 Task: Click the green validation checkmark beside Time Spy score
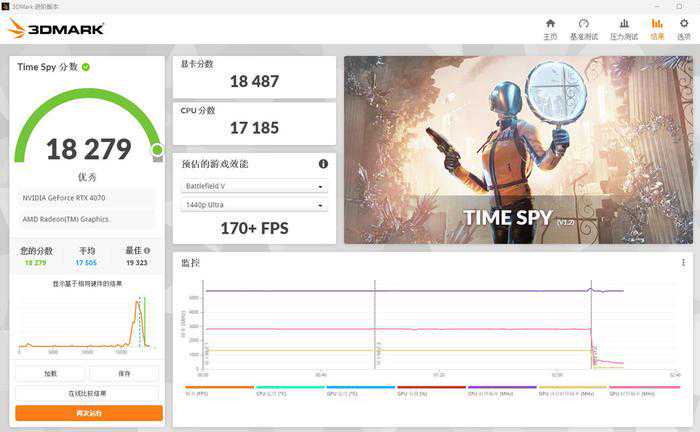click(x=86, y=67)
